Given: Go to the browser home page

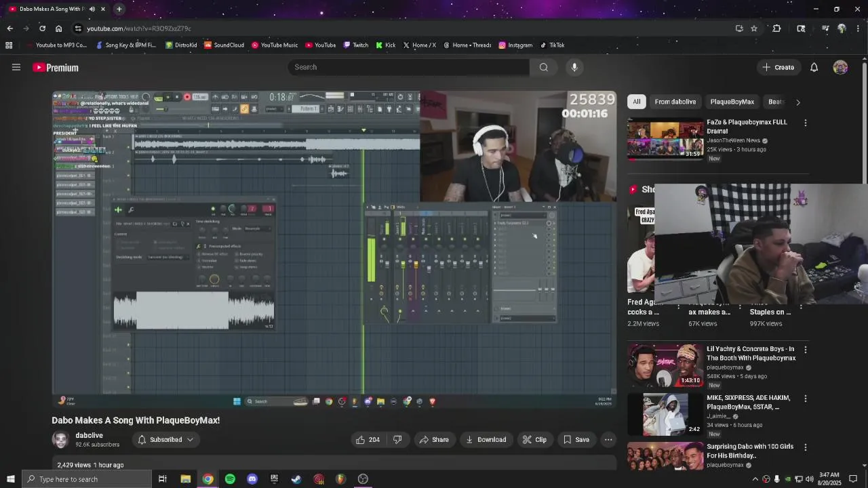Looking at the screenshot, I should tap(58, 28).
